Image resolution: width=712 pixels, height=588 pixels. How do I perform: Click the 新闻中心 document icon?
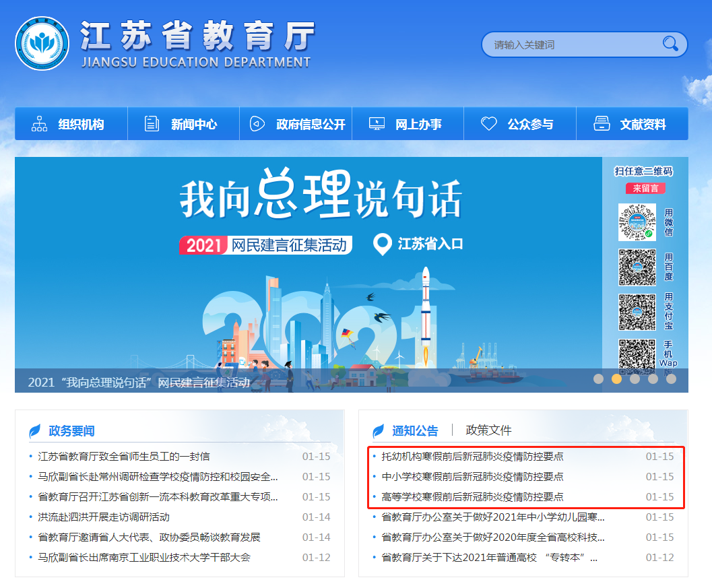coord(152,124)
